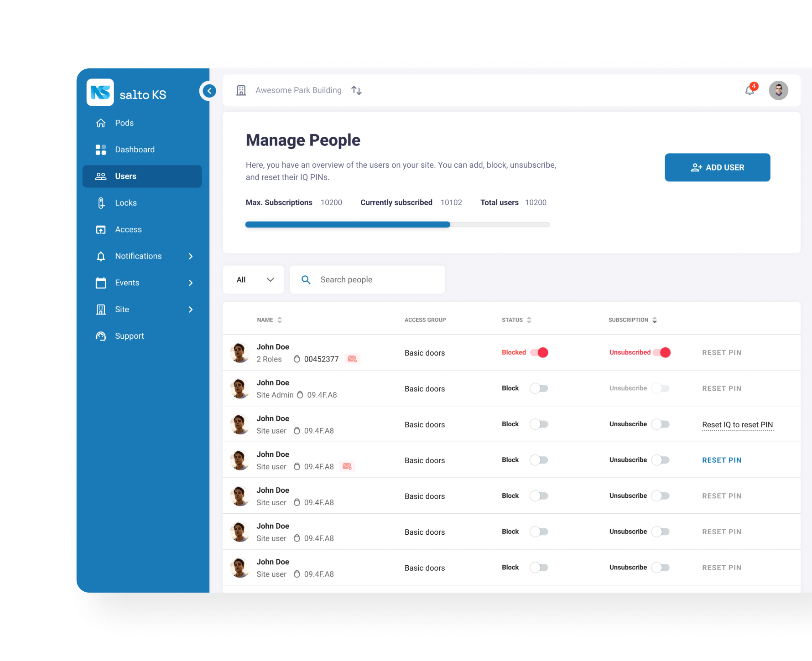Viewport: 812px width, 661px height.
Task: Click the blue RESET PIN link
Action: [721, 460]
